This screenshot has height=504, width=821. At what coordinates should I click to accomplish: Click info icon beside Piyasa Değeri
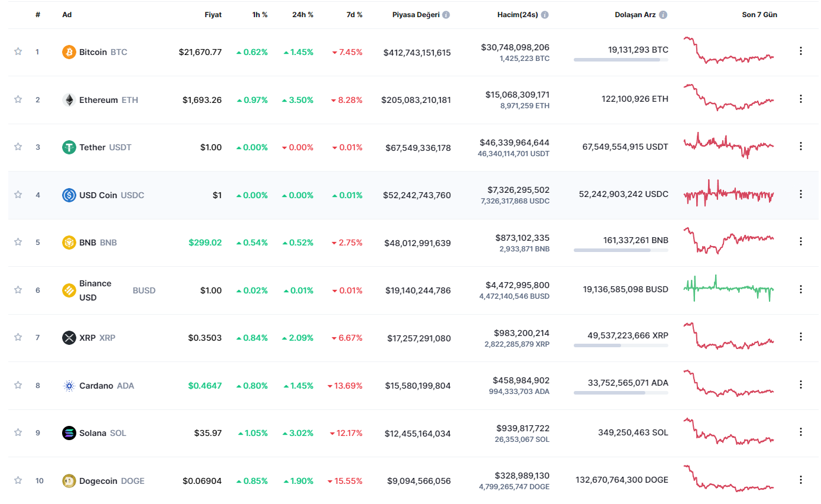(446, 15)
